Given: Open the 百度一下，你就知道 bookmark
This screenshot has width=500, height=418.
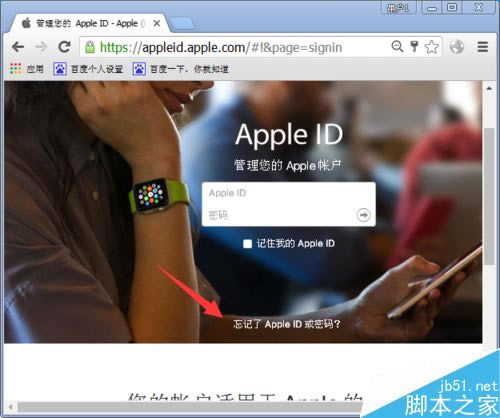Looking at the screenshot, I should pos(180,69).
